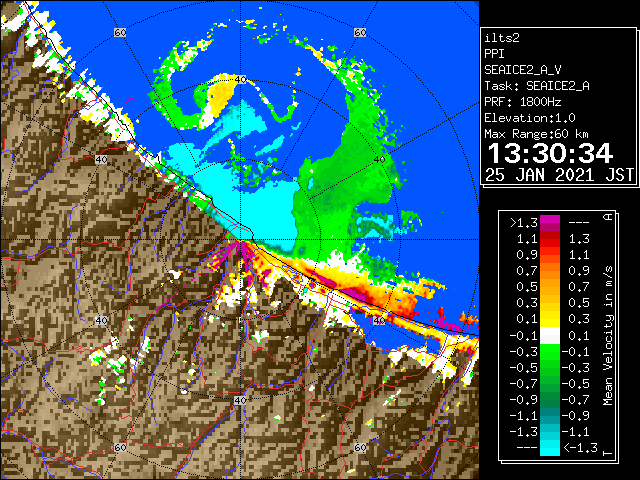Viewport: 640px width, 480px height.
Task: Click the "60" range label in the southeast
Action: (x=360, y=448)
